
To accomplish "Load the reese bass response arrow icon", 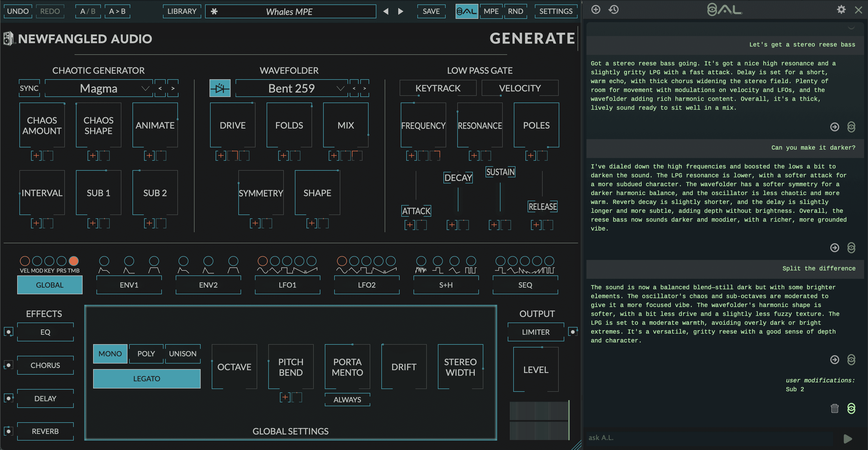I will [x=834, y=127].
